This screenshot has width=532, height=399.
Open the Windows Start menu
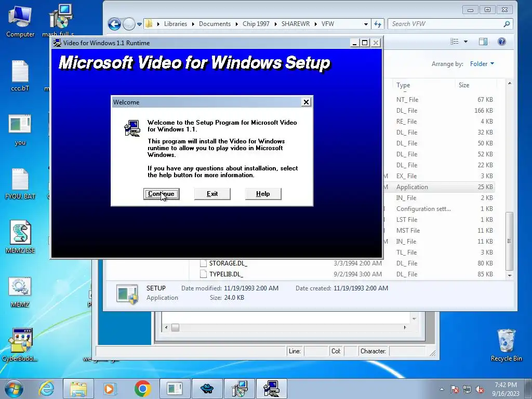tap(14, 389)
